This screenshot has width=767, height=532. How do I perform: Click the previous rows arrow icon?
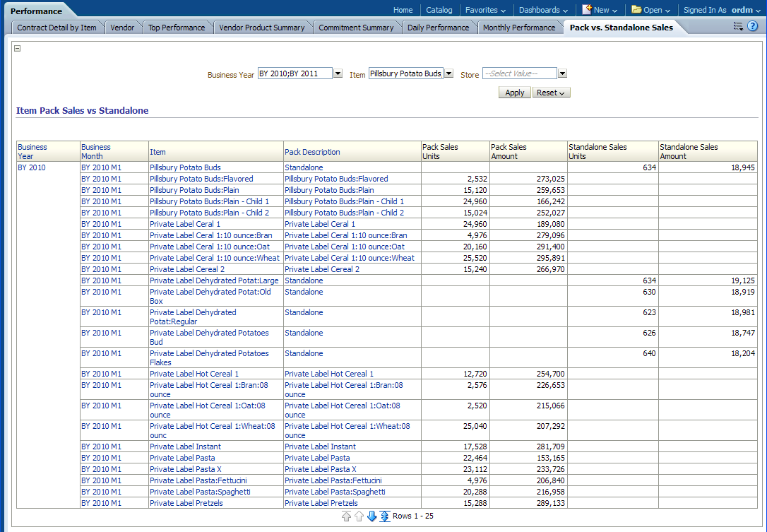tap(359, 516)
